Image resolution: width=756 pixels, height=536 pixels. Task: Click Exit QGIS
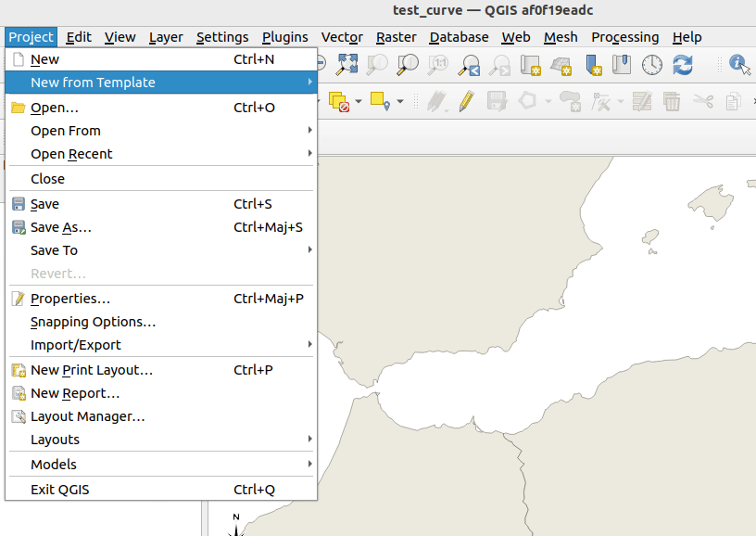(60, 490)
